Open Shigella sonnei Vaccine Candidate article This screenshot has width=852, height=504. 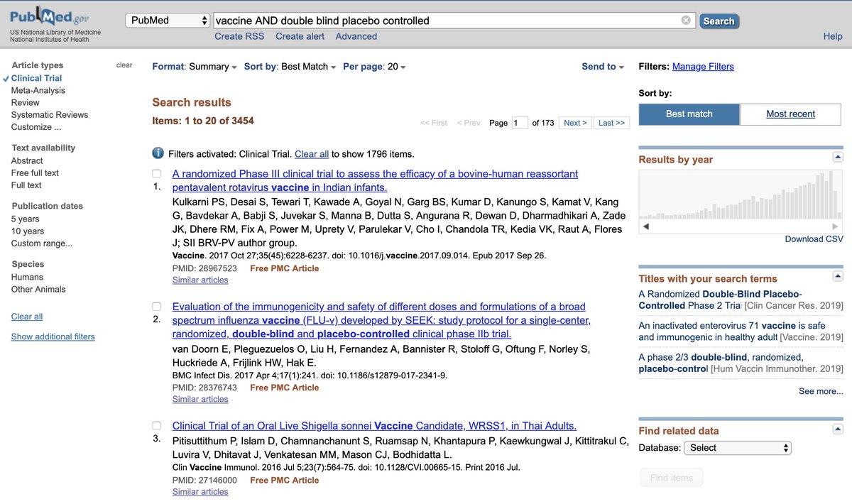pyautogui.click(x=374, y=426)
